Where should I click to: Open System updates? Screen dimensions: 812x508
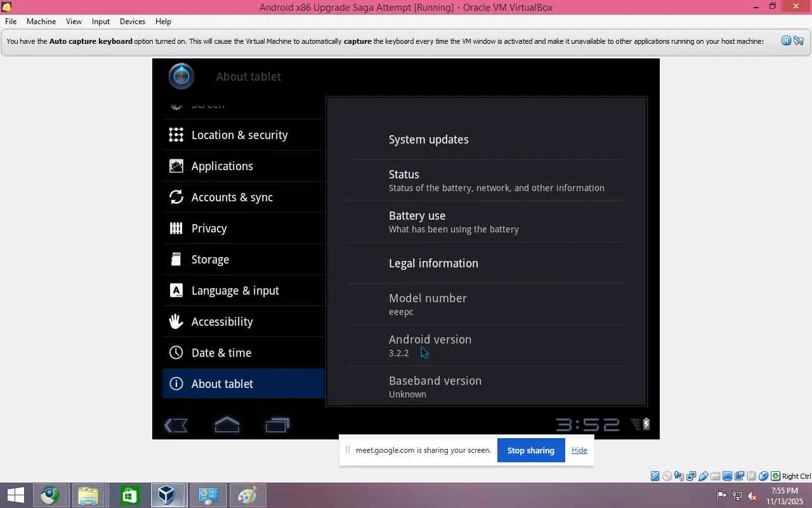pos(487,139)
